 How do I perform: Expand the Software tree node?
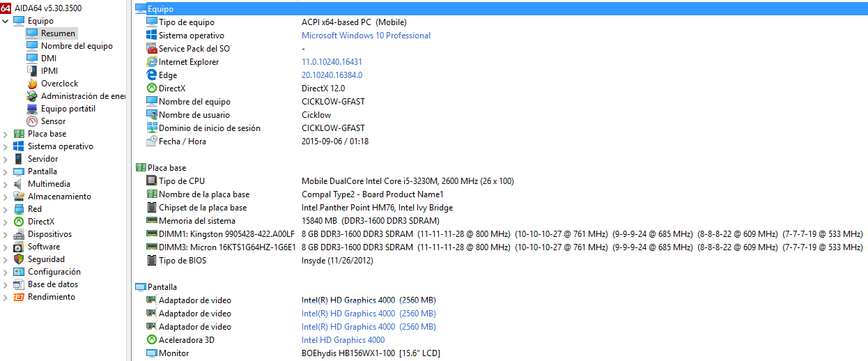click(6, 247)
